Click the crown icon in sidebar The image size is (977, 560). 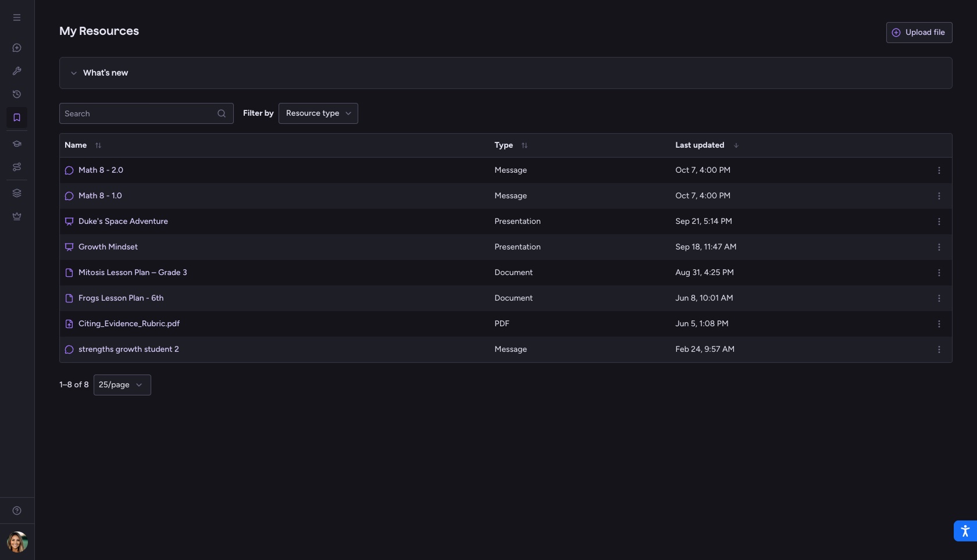coord(17,216)
